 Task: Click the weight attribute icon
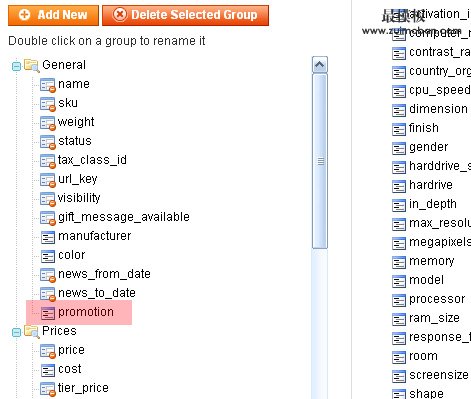(x=48, y=123)
